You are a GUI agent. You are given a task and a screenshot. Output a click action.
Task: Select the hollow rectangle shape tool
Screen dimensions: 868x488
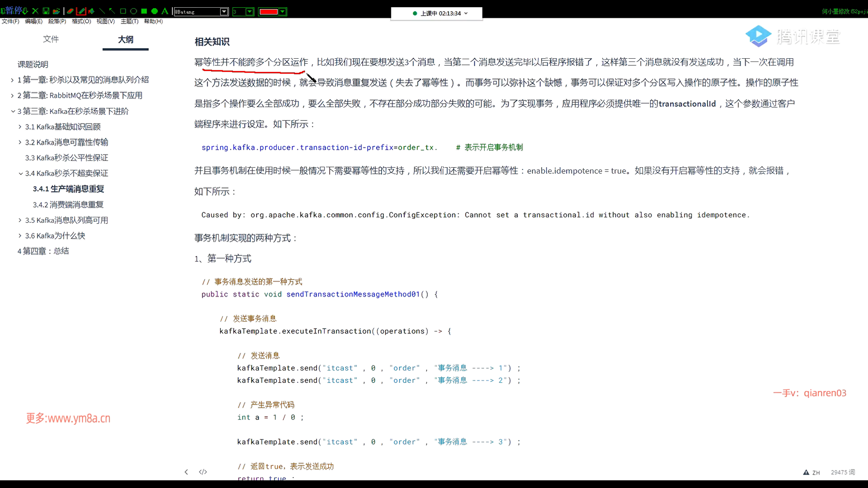pos(123,11)
